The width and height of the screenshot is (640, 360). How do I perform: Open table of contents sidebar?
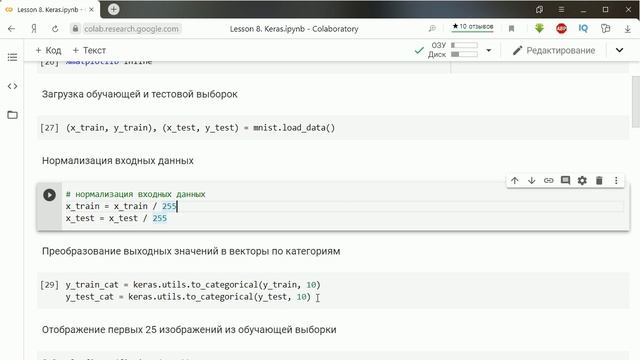[12, 57]
